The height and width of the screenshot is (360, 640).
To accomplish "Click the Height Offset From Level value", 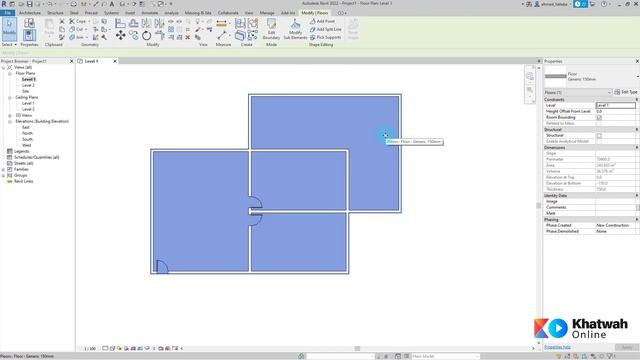I will coord(616,111).
